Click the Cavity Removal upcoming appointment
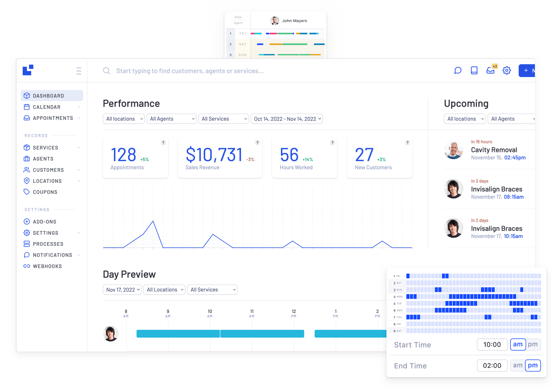Image resolution: width=557 pixels, height=392 pixels. (494, 150)
